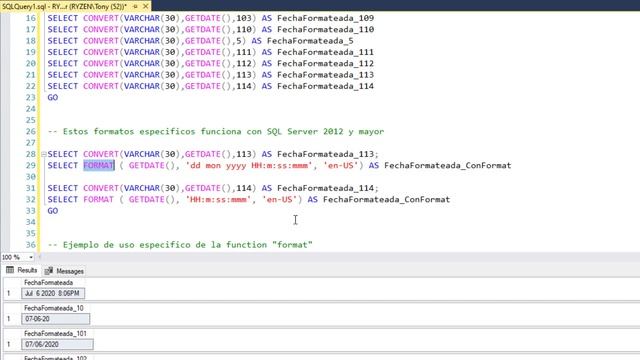Click FechaFormateada_ConFormat alias on line 32
This screenshot has width=640, height=360.
point(387,200)
